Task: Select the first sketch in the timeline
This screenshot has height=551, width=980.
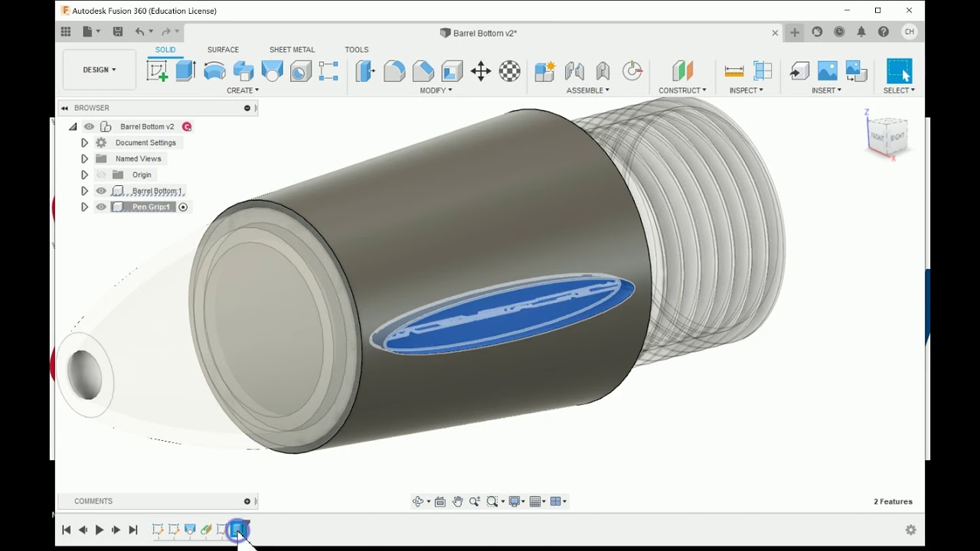Action: (158, 530)
